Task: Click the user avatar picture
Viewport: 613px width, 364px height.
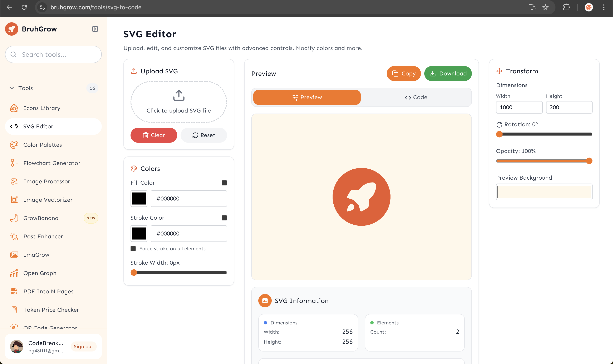Action: [17, 346]
